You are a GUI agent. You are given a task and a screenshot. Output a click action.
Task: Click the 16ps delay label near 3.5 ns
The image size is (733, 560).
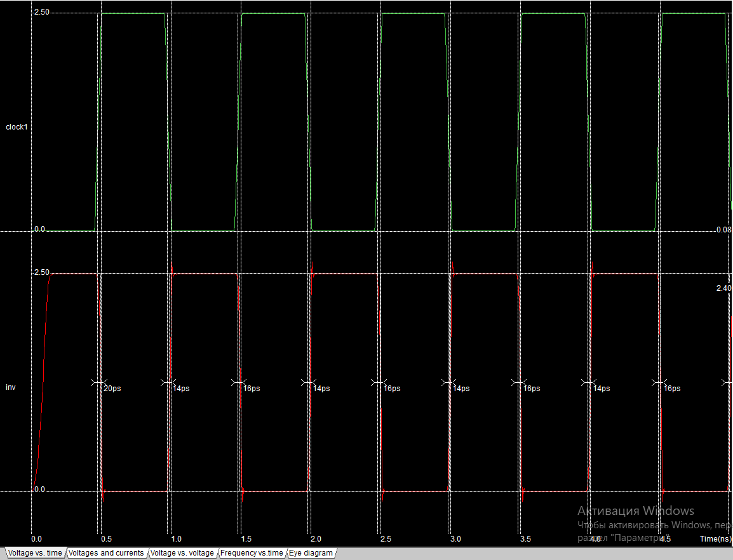tap(532, 389)
